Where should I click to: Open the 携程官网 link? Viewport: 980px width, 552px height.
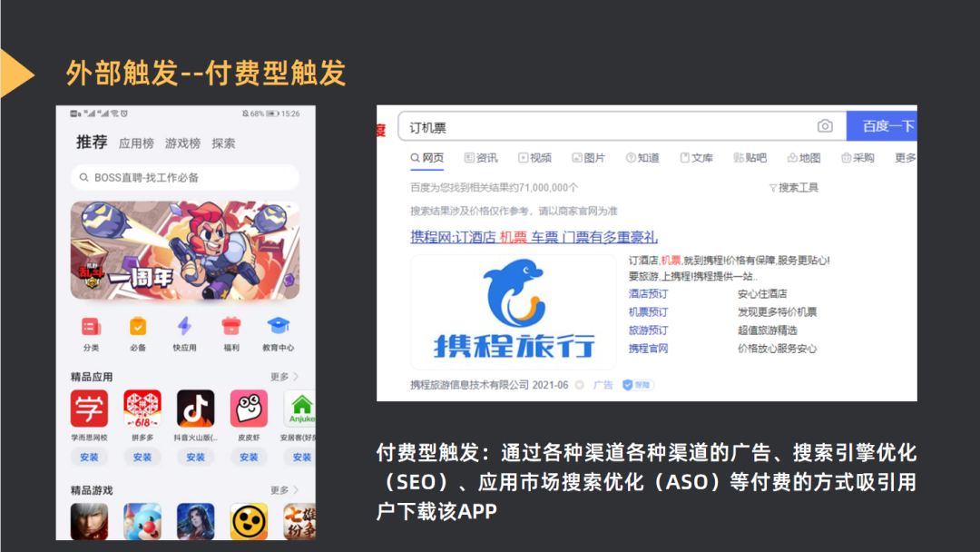coord(648,349)
